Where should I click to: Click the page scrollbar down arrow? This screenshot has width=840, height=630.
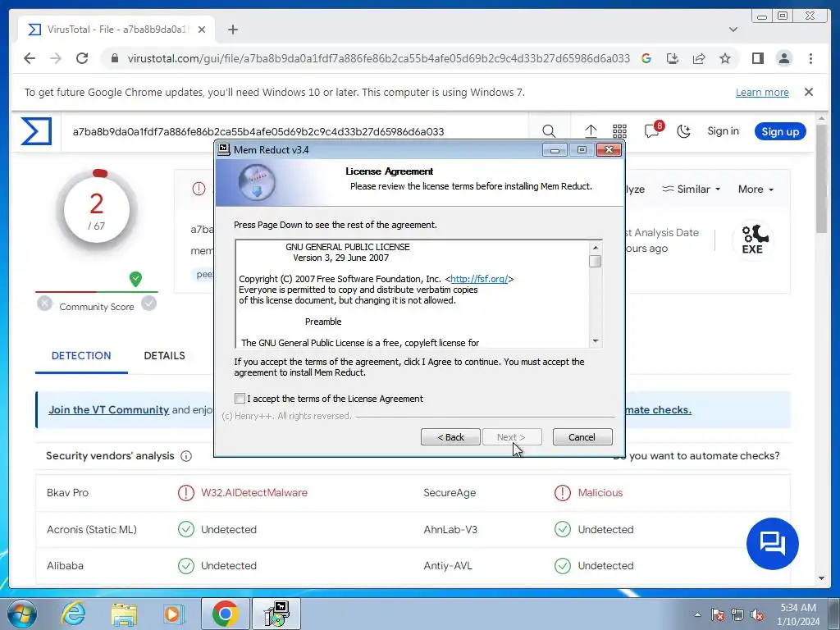821,578
